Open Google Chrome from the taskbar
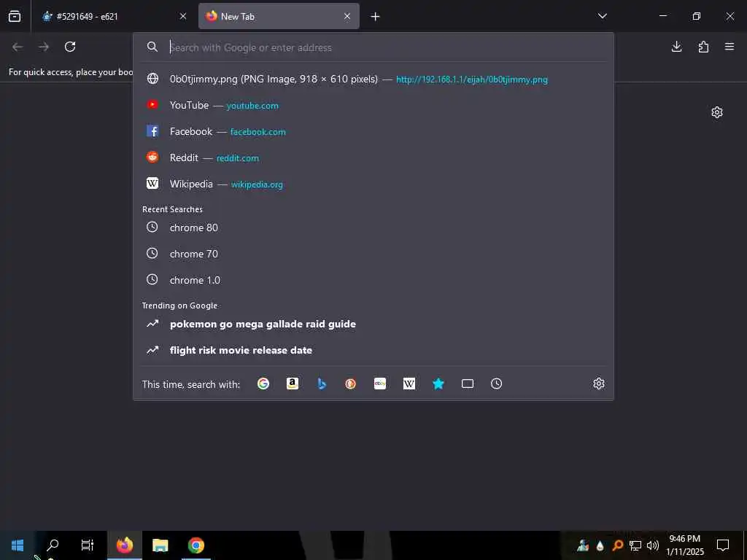This screenshot has height=560, width=747. (x=196, y=545)
